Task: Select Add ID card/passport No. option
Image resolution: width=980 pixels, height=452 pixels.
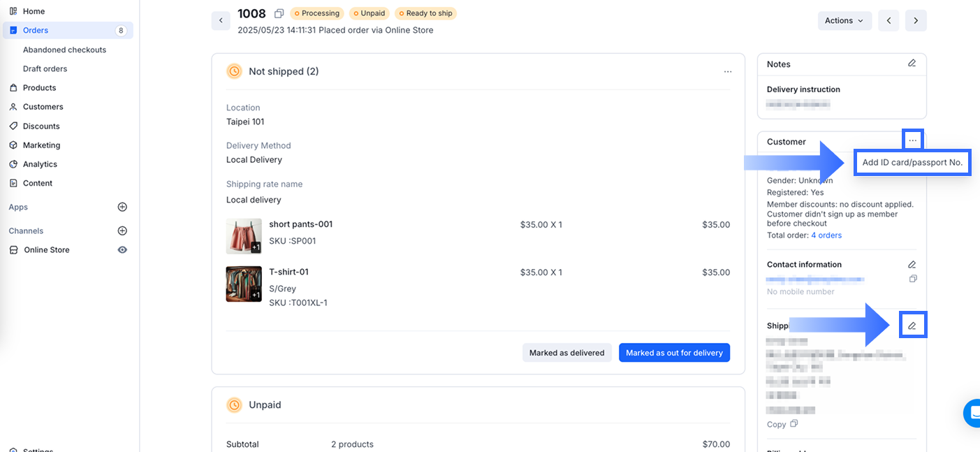Action: [x=912, y=162]
